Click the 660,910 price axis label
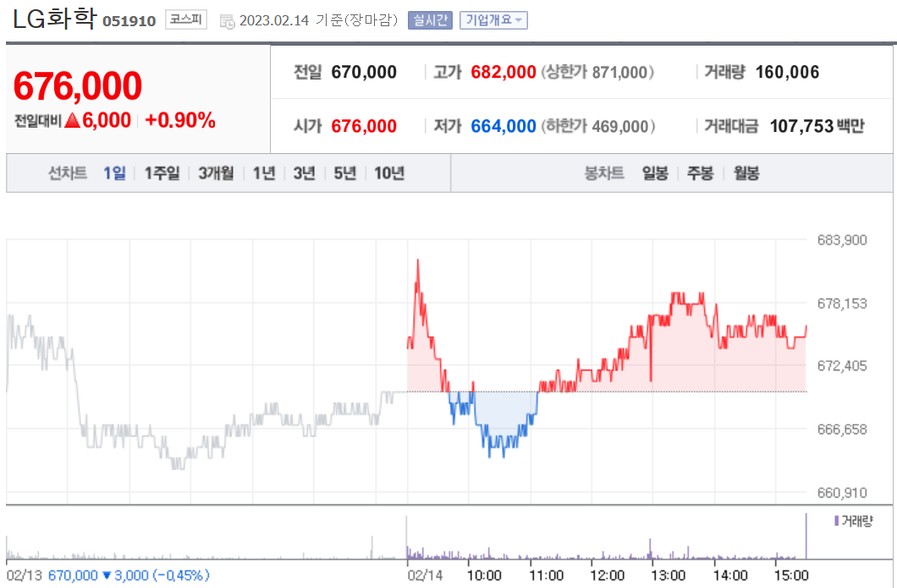 [842, 492]
